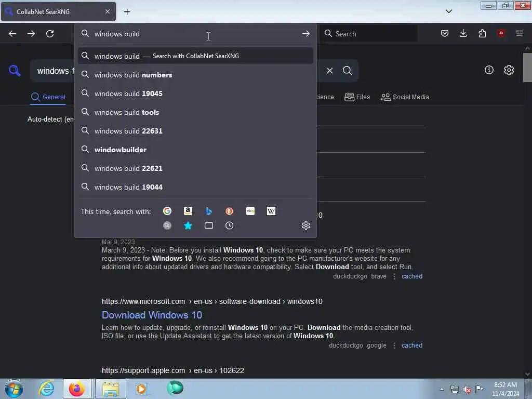Image resolution: width=532 pixels, height=399 pixels.
Task: Open the support.apple.com 102622 URL link
Action: pos(172,370)
